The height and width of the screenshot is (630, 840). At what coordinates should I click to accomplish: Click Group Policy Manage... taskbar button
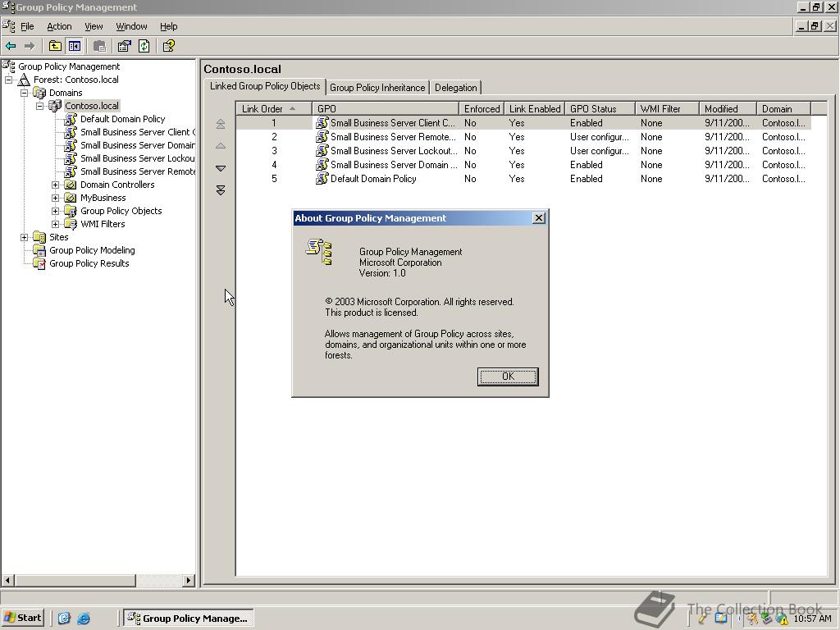click(x=188, y=619)
